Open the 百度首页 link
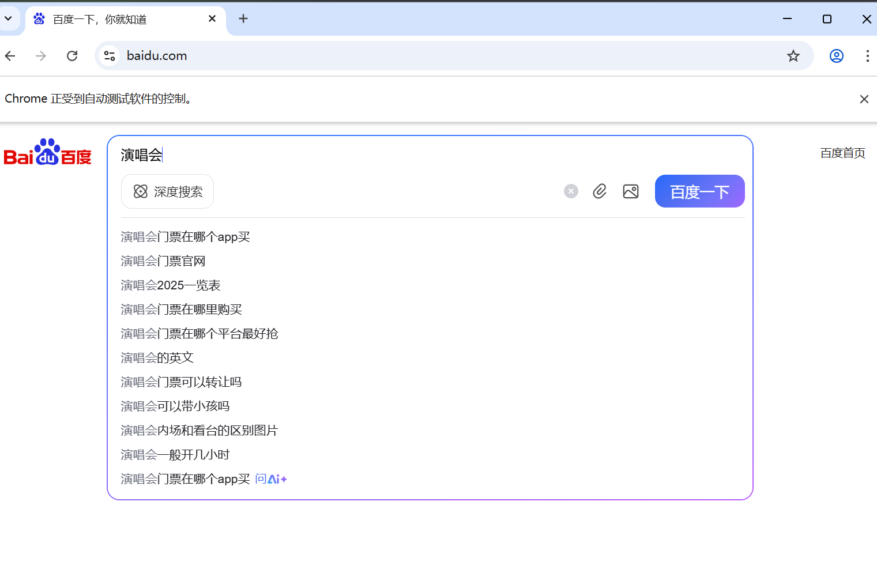The height and width of the screenshot is (588, 877). (842, 153)
